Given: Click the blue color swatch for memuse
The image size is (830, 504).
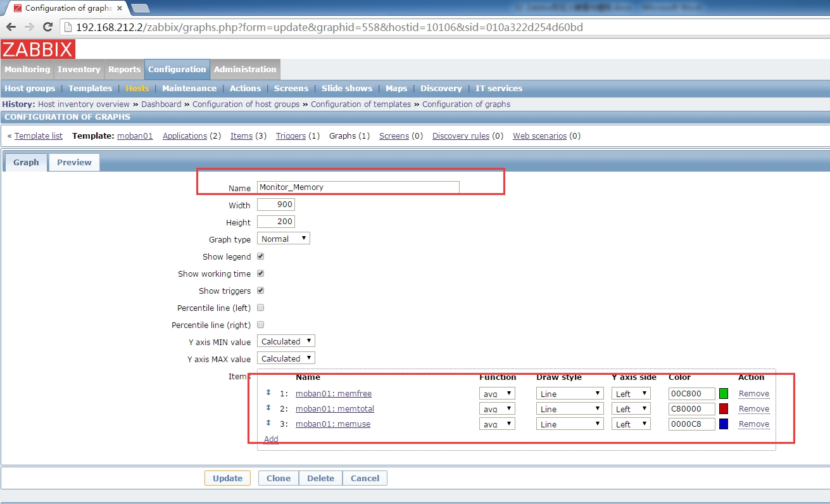Looking at the screenshot, I should pos(724,424).
